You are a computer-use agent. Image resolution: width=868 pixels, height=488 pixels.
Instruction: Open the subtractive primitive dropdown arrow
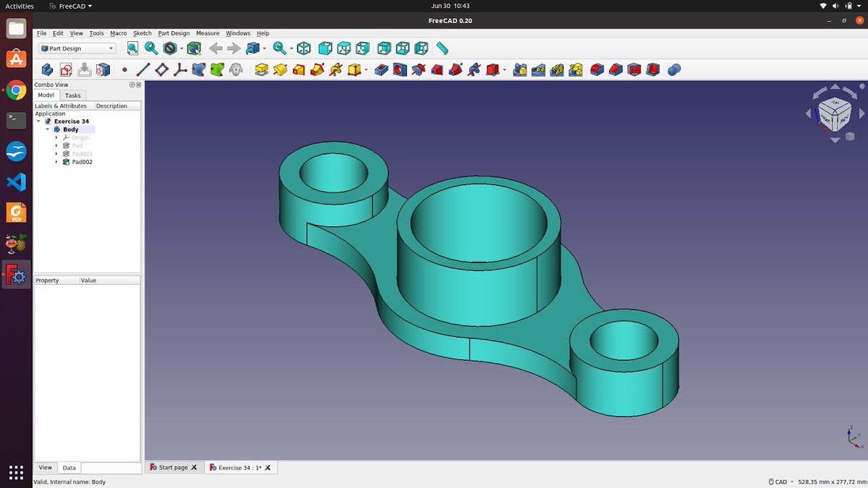click(x=505, y=70)
